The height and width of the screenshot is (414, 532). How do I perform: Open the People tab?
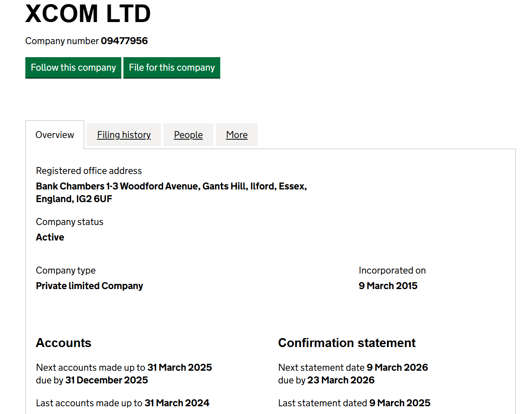pyautogui.click(x=188, y=135)
